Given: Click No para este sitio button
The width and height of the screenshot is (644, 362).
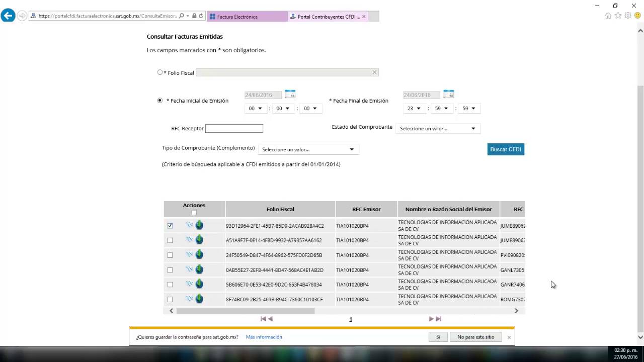Looking at the screenshot, I should click(x=475, y=337).
